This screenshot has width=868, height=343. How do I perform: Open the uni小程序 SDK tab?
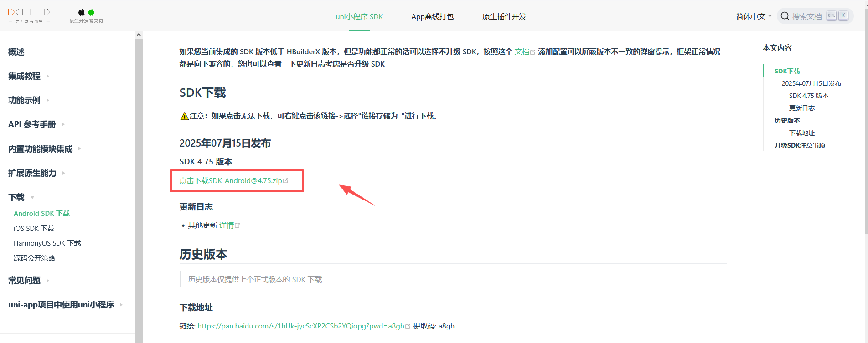[x=359, y=16]
